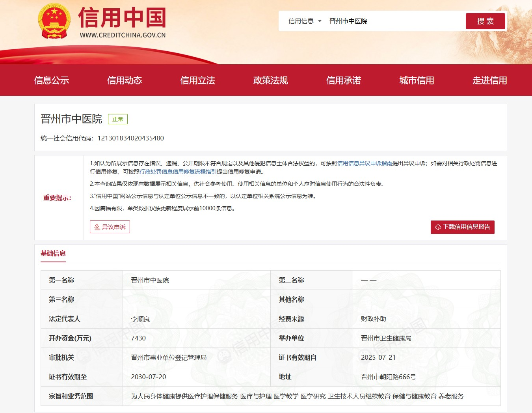
Task: Open the 信息公示 navigation menu
Action: coord(52,80)
